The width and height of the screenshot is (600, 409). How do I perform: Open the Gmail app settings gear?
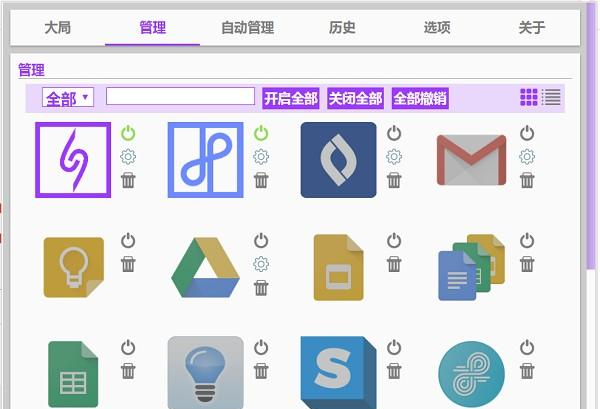(x=527, y=156)
